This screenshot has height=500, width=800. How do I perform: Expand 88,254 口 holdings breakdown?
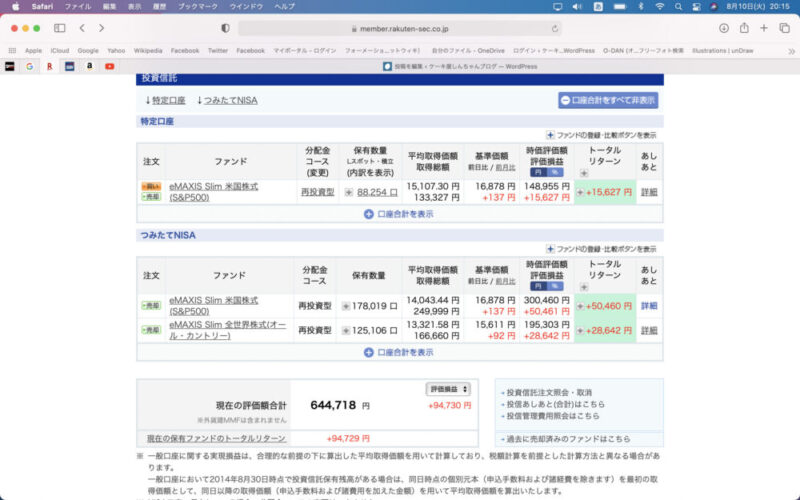349,192
